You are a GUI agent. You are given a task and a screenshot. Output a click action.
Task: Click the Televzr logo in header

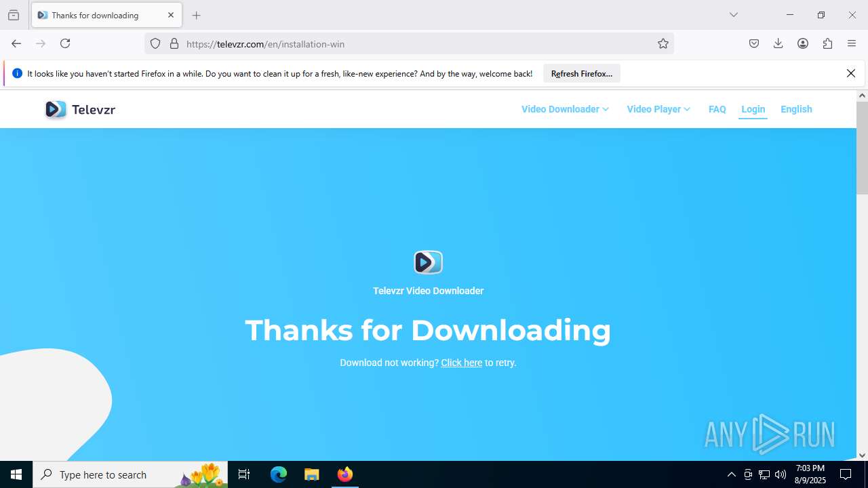tap(80, 109)
